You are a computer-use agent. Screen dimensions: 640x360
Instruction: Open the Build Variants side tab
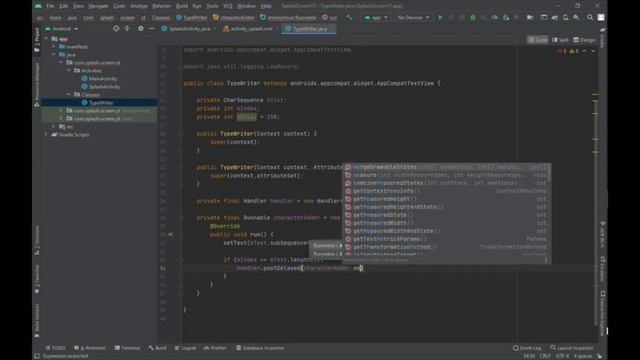(x=37, y=320)
